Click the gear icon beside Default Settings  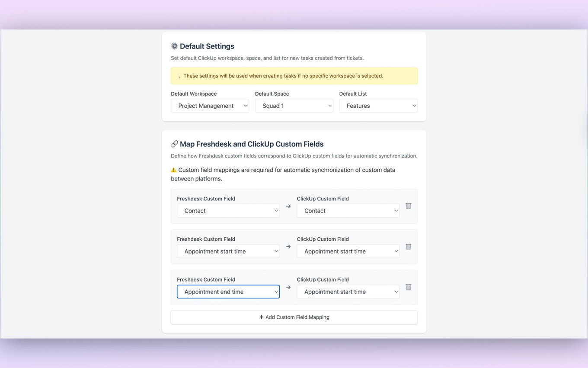(x=174, y=46)
